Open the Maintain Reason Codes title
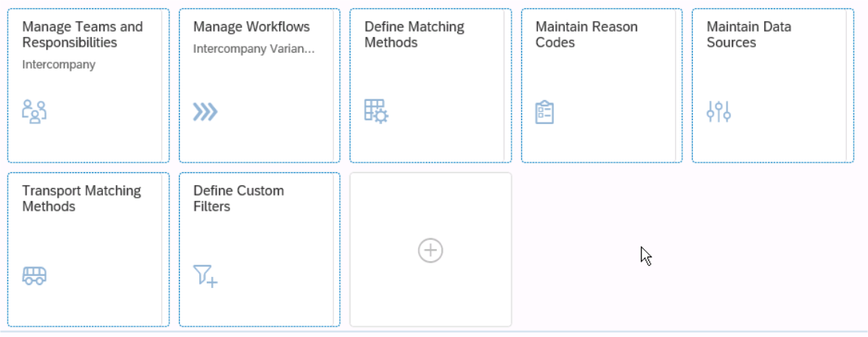The image size is (868, 337). tap(586, 35)
